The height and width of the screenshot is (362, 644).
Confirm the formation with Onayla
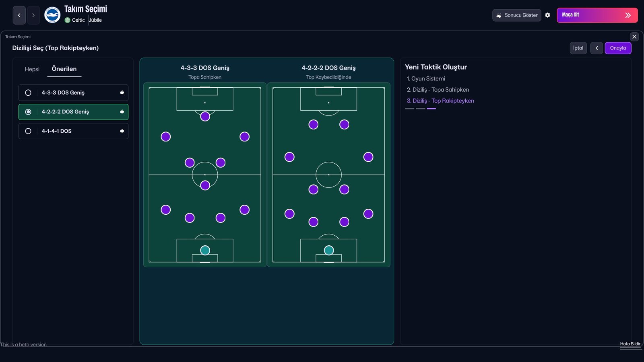618,48
